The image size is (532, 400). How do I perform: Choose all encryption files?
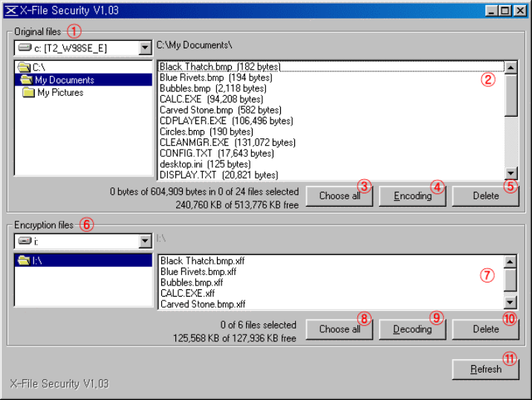point(340,329)
